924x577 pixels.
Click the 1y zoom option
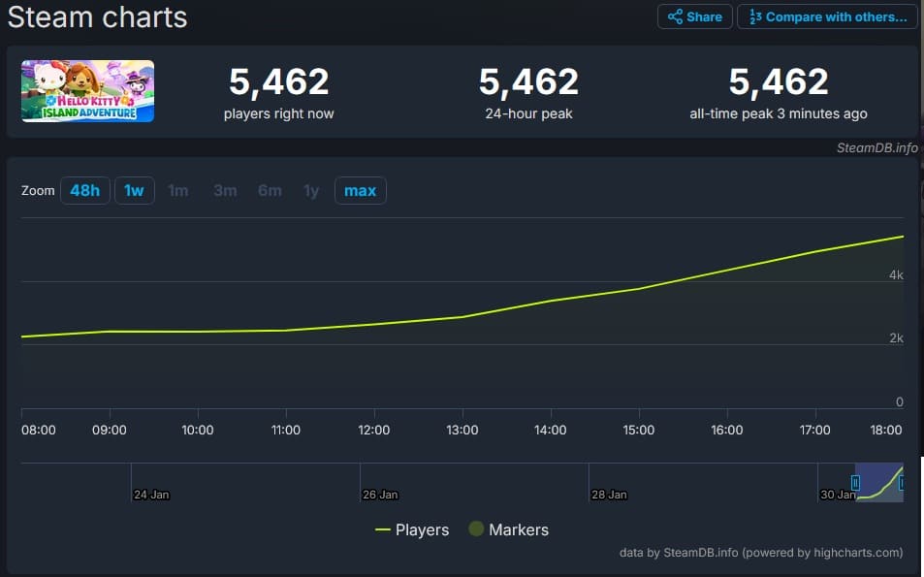tap(311, 190)
